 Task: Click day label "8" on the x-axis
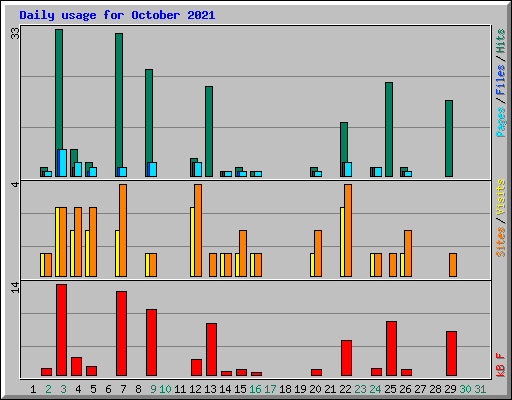(x=138, y=389)
